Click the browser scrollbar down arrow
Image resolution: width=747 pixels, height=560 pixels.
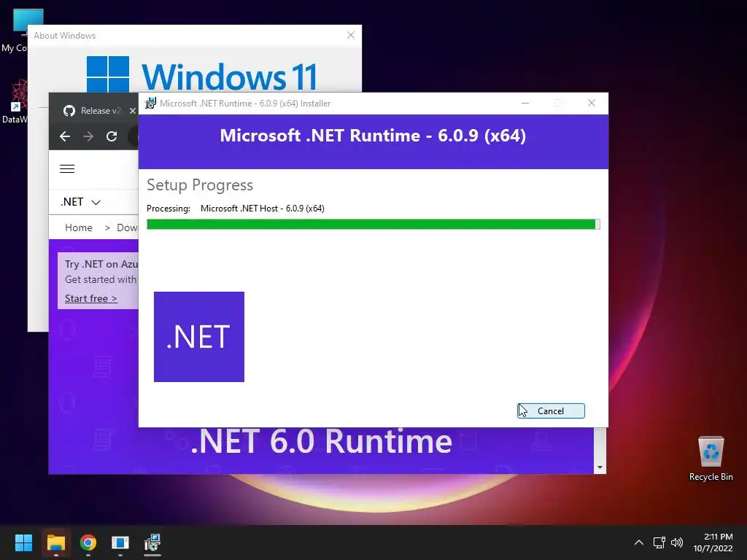click(x=600, y=467)
